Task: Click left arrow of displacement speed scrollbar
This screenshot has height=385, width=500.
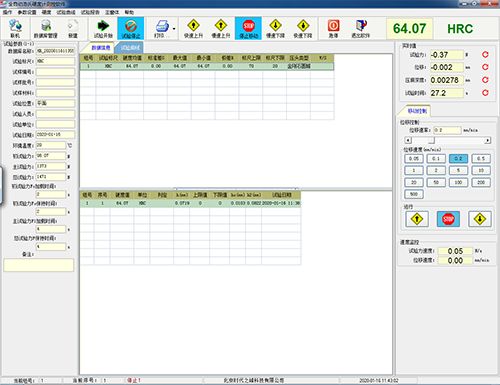Action: tap(408, 140)
